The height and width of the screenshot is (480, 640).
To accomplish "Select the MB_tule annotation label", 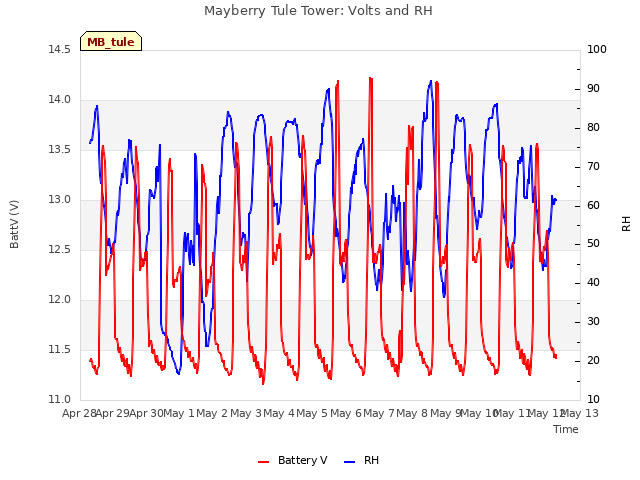I will tap(111, 42).
